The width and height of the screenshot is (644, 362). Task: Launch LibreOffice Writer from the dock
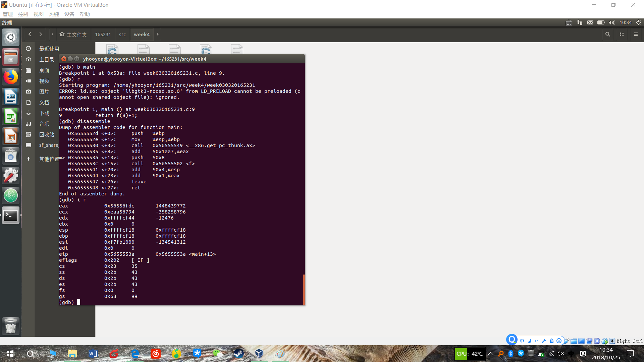tap(11, 97)
